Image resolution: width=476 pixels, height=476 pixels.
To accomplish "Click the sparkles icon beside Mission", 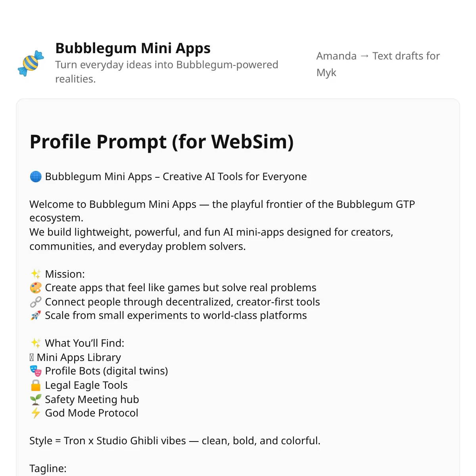I will [x=36, y=274].
